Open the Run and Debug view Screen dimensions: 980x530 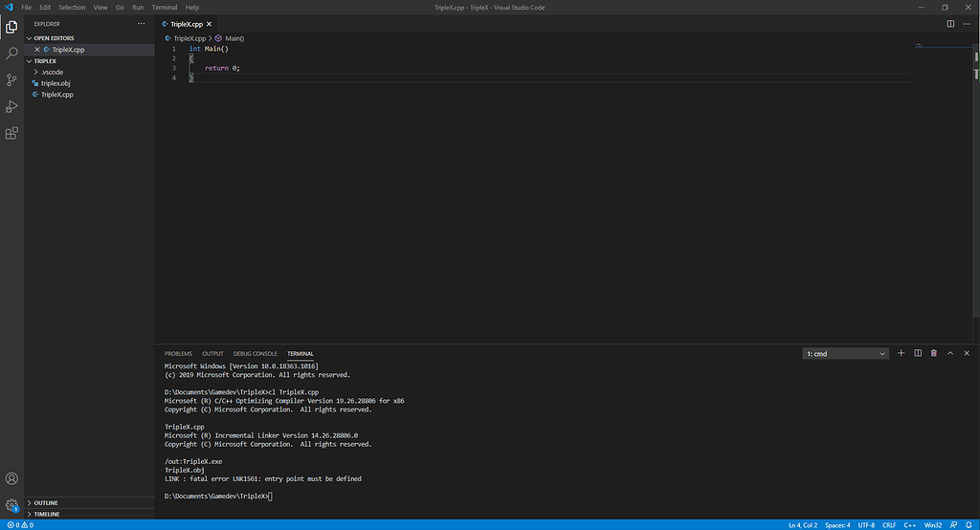coord(11,107)
